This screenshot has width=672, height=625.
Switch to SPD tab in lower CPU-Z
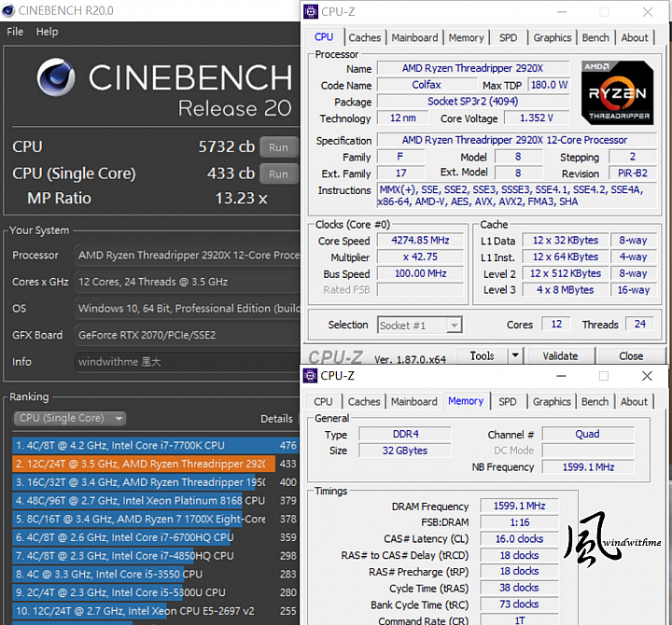pyautogui.click(x=508, y=402)
